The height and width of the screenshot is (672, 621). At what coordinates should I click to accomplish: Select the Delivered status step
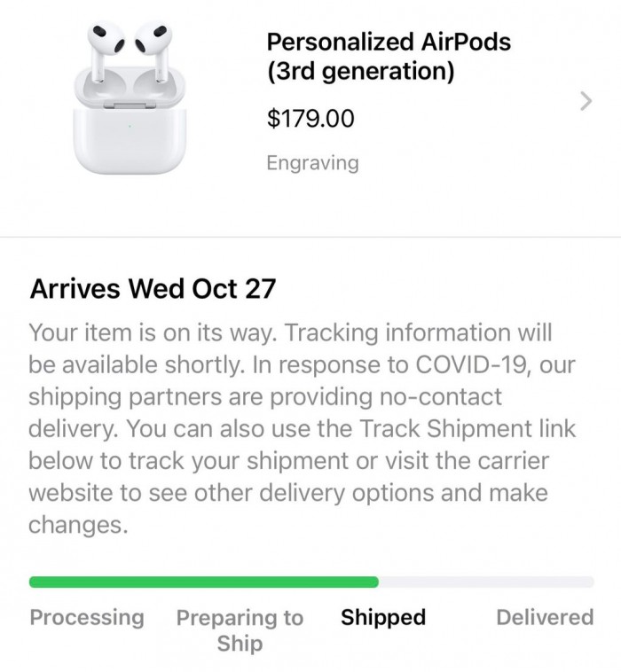click(545, 617)
